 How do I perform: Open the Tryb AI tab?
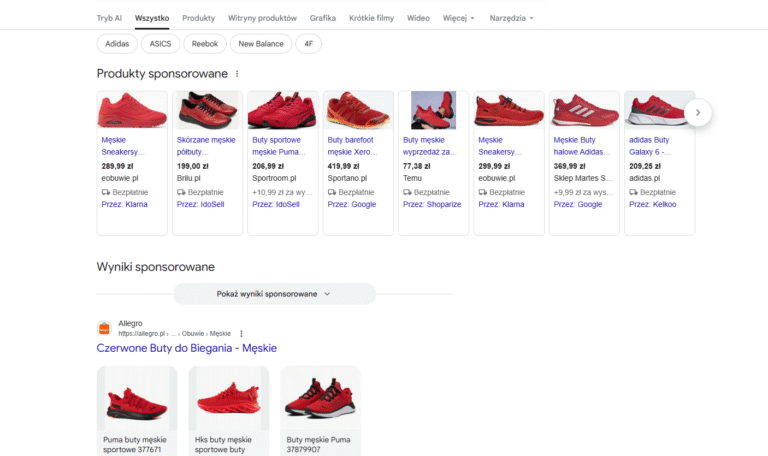[x=109, y=18]
